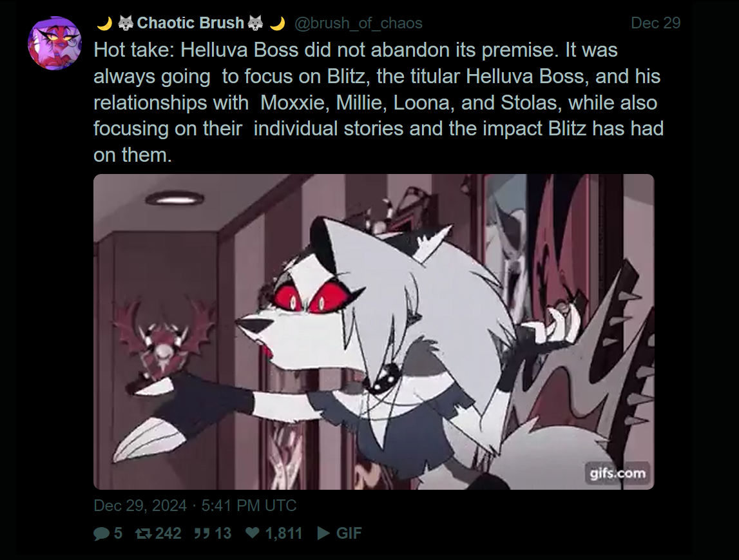Click the wolf emoji left of Chaotic Brush
Viewport: 739px width, 560px height.
pyautogui.click(x=126, y=23)
